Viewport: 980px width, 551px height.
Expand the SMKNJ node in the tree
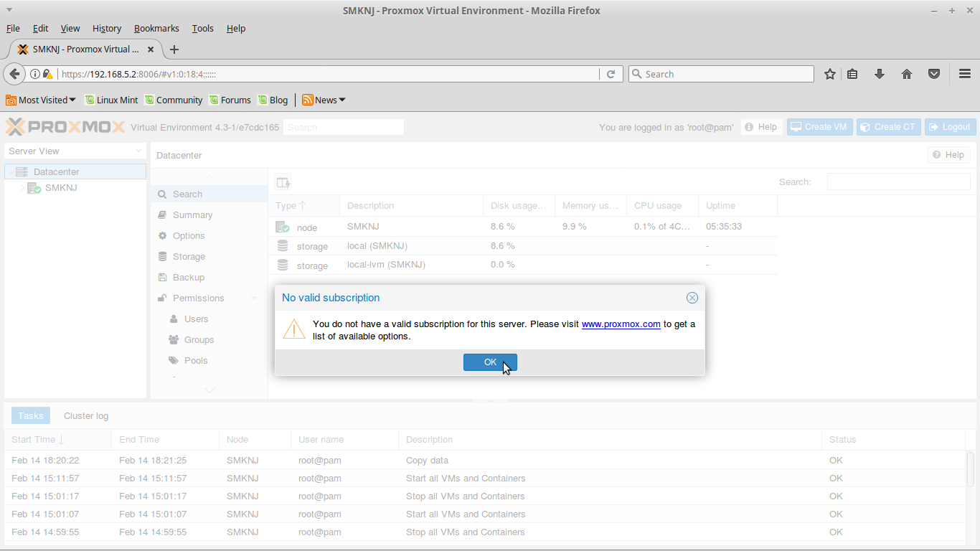pyautogui.click(x=23, y=188)
